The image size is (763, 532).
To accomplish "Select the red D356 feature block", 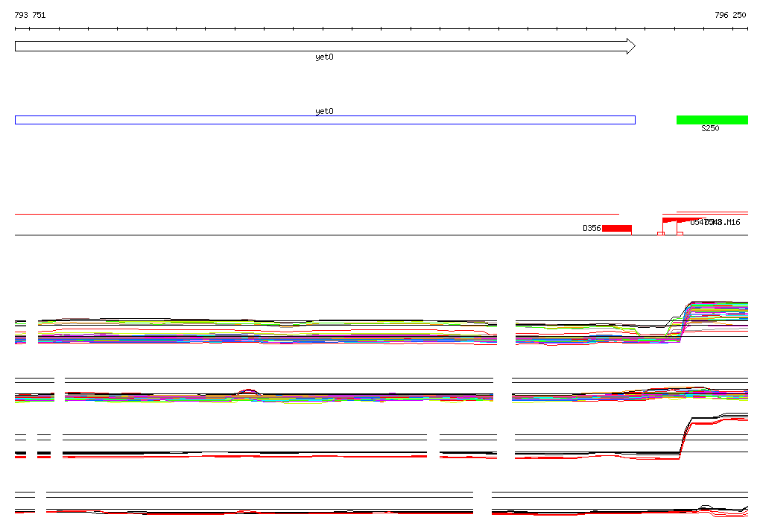I will [616, 228].
